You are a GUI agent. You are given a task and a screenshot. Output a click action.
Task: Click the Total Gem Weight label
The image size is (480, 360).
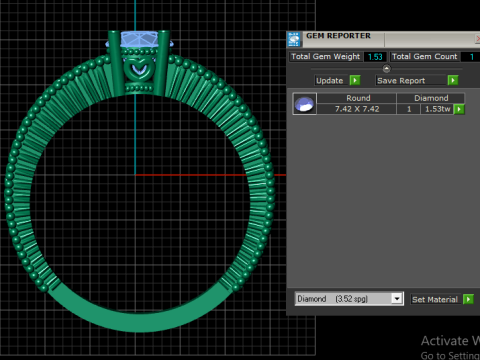click(x=326, y=57)
